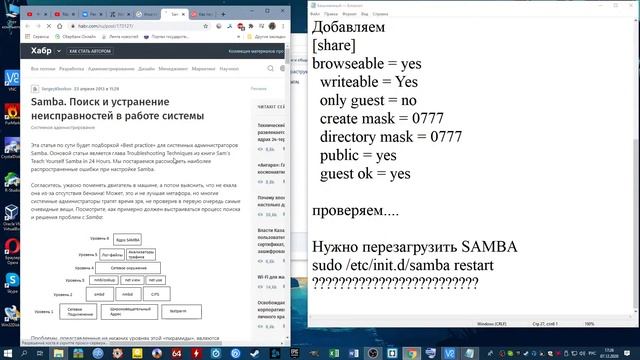Screen dimensions: 640x360
Task: Launch Skype desktop shortcut
Action: coord(12,283)
